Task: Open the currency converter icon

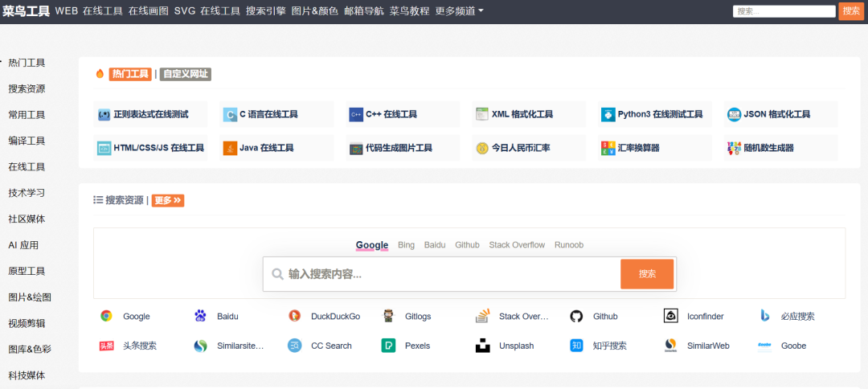Action: pos(608,148)
